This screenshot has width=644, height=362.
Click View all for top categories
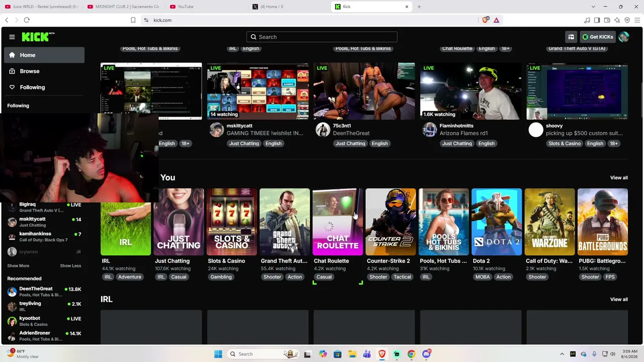point(619,177)
